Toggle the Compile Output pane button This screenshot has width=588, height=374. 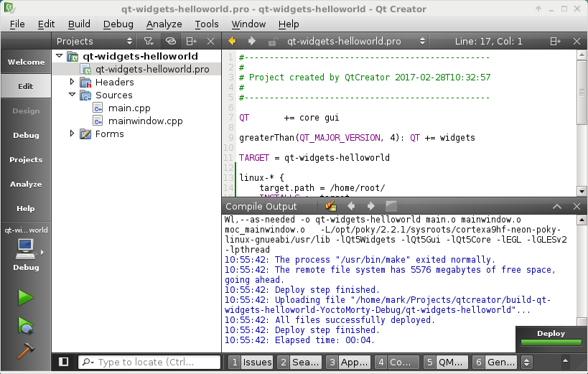tap(397, 362)
